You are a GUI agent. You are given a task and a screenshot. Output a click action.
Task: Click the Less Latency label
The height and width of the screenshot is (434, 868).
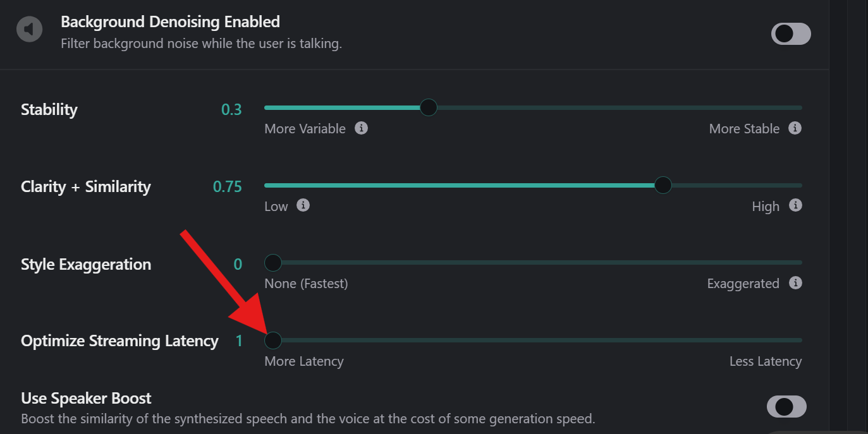[x=765, y=361]
